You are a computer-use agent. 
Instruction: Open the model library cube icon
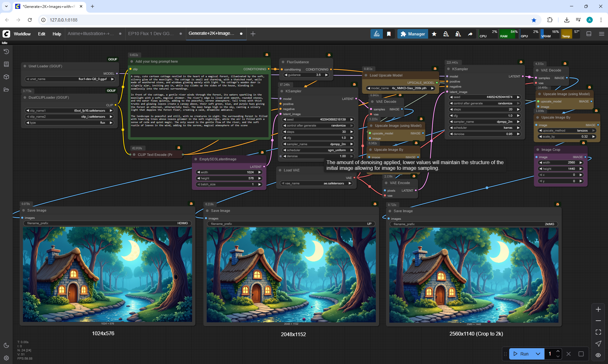6,77
